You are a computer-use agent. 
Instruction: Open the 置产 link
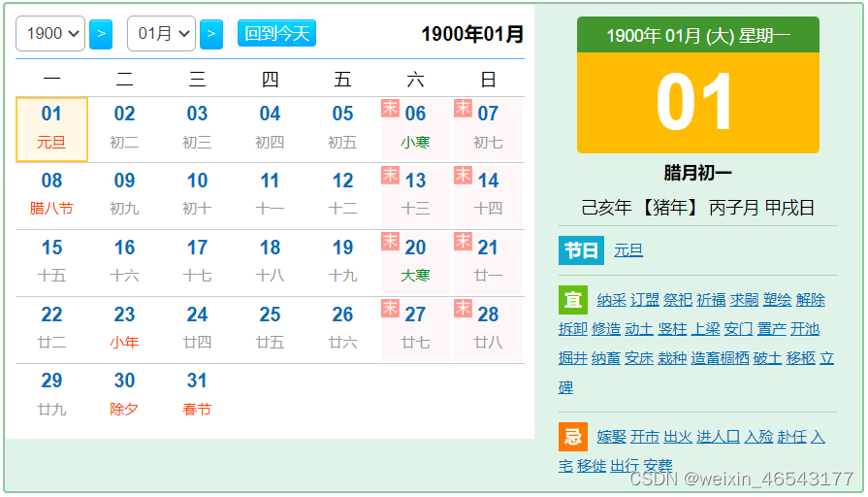[x=772, y=329]
